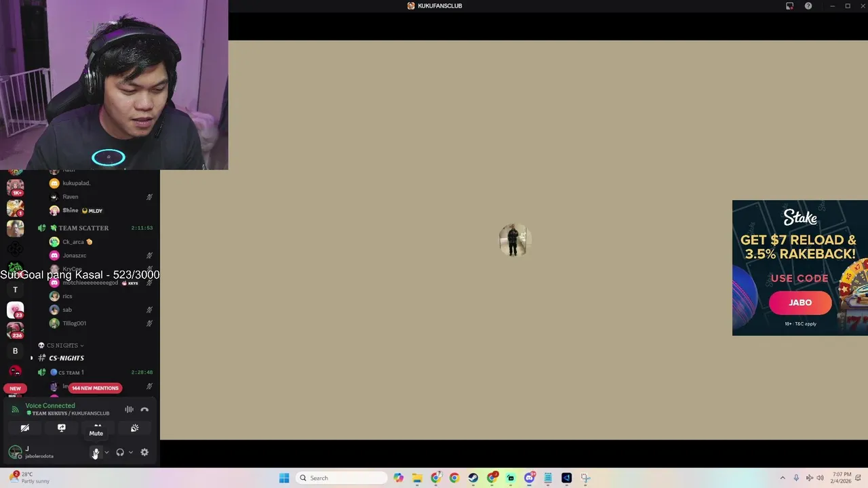Click JABO code button on Stake ad
Image resolution: width=868 pixels, height=488 pixels.
point(800,302)
